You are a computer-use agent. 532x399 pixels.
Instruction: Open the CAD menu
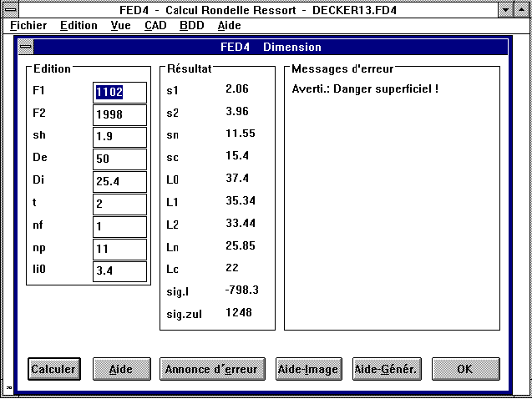click(155, 25)
